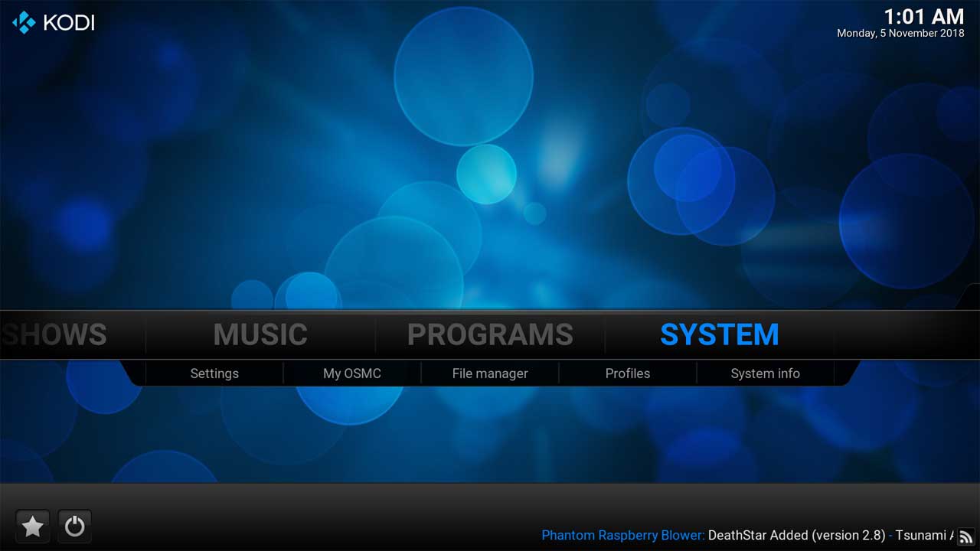This screenshot has width=980, height=551.
Task: Go to the PROGRAMS menu section
Action: [x=490, y=335]
